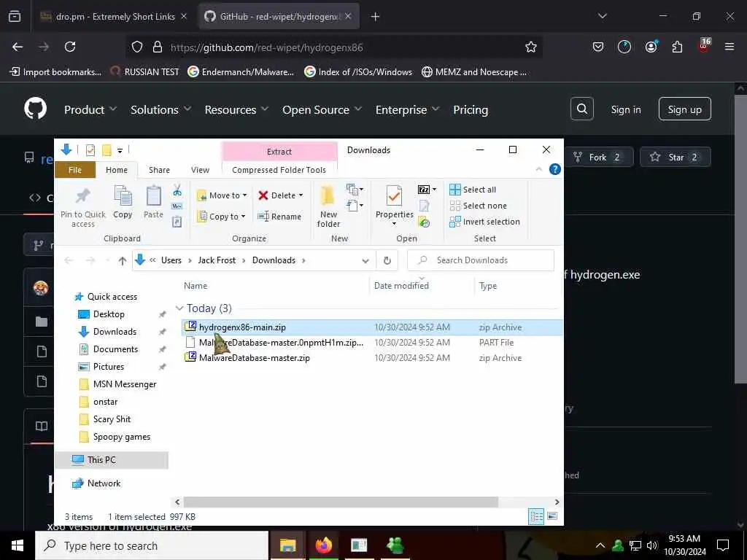
Task: Click quick access toolbar New folder icon
Action: (x=107, y=150)
